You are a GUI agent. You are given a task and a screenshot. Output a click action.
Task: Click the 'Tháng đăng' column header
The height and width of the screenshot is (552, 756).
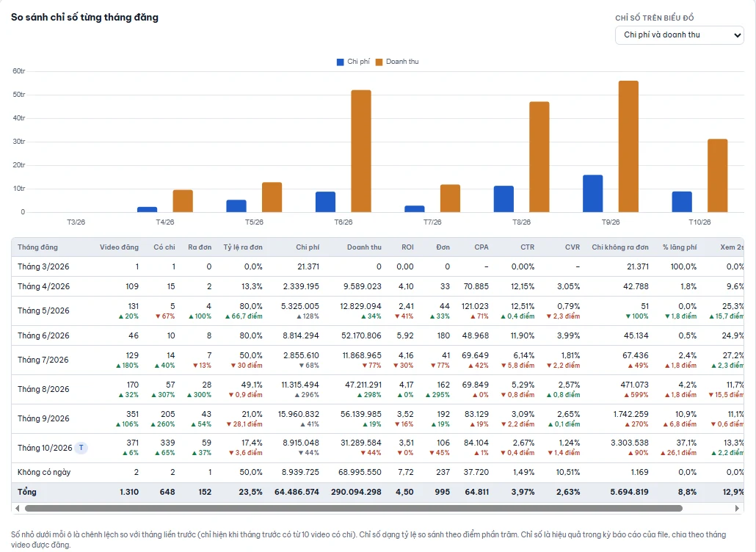coord(37,247)
